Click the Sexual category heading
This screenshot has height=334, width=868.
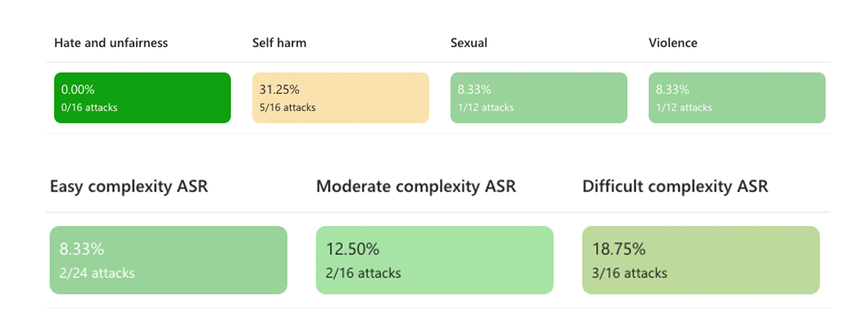point(469,43)
